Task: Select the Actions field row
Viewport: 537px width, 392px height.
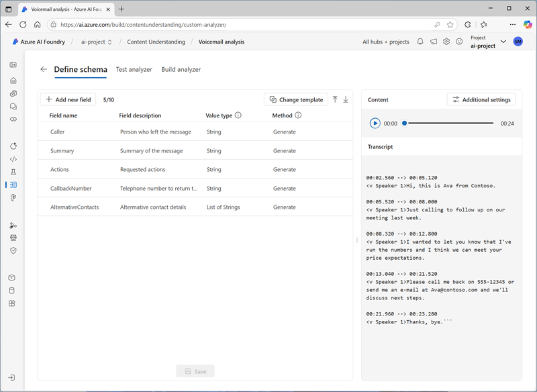Action: (195, 169)
